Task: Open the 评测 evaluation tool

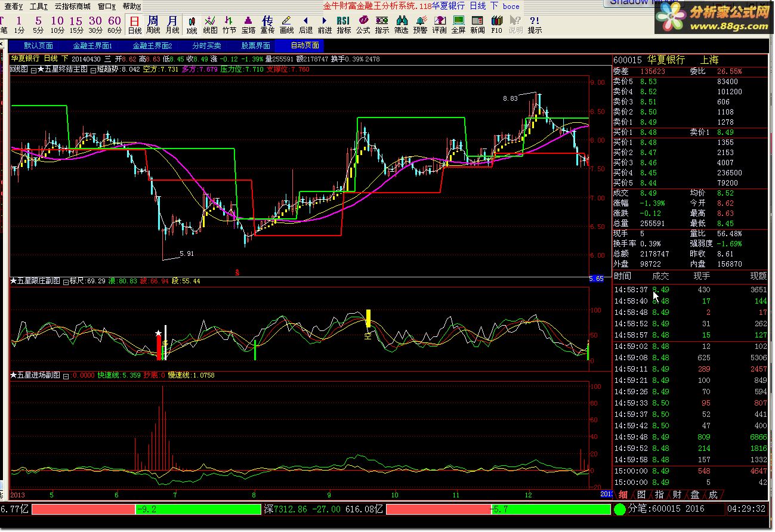Action: [439, 24]
